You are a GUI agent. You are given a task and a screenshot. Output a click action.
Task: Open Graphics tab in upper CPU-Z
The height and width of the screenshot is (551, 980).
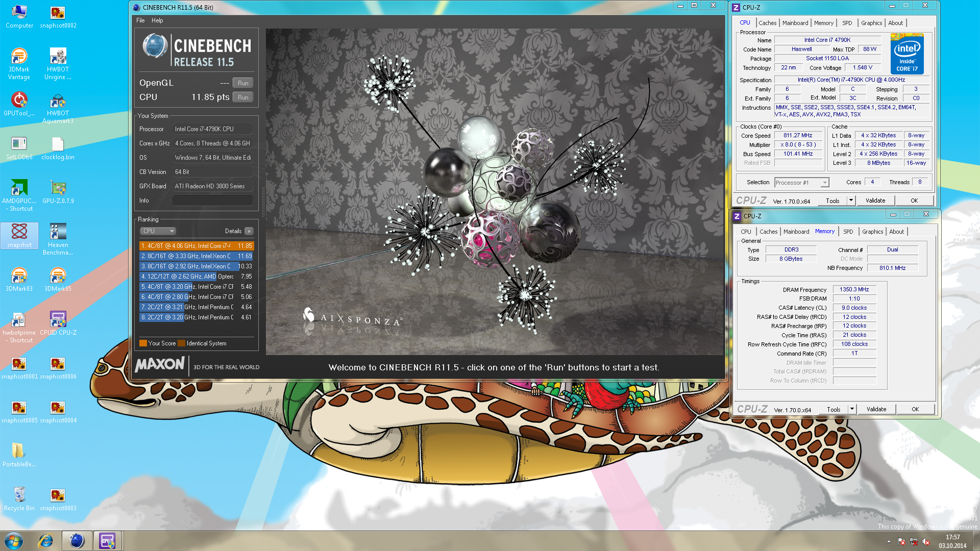tap(871, 23)
